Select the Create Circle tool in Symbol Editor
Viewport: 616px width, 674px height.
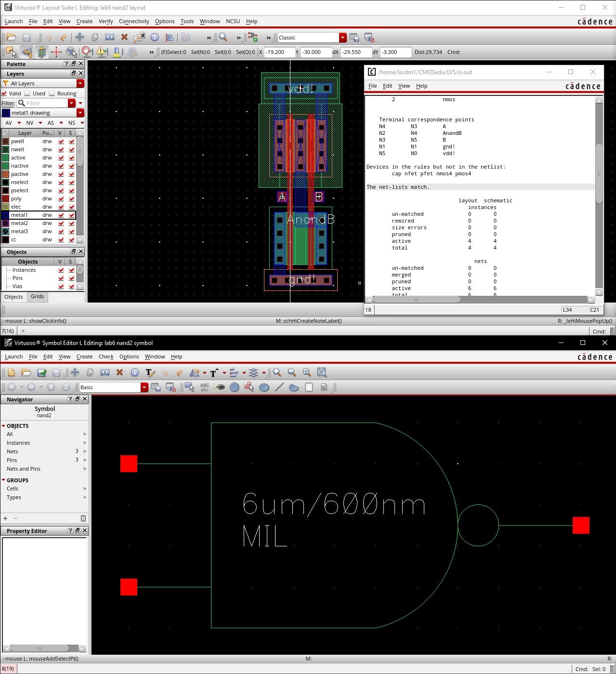point(235,387)
